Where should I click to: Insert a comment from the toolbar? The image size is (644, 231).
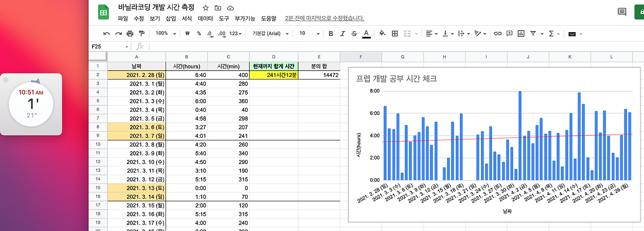coord(510,33)
